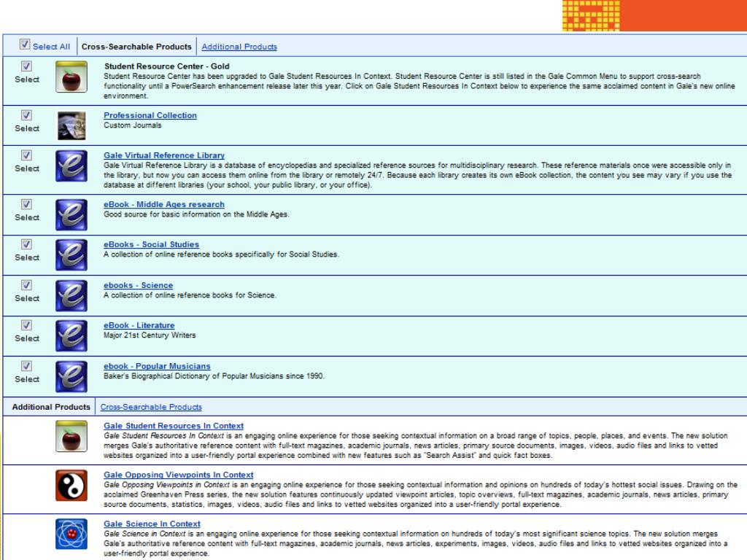Click the eBook Middle Ages research e icon
This screenshot has width=747, height=560.
tap(71, 215)
